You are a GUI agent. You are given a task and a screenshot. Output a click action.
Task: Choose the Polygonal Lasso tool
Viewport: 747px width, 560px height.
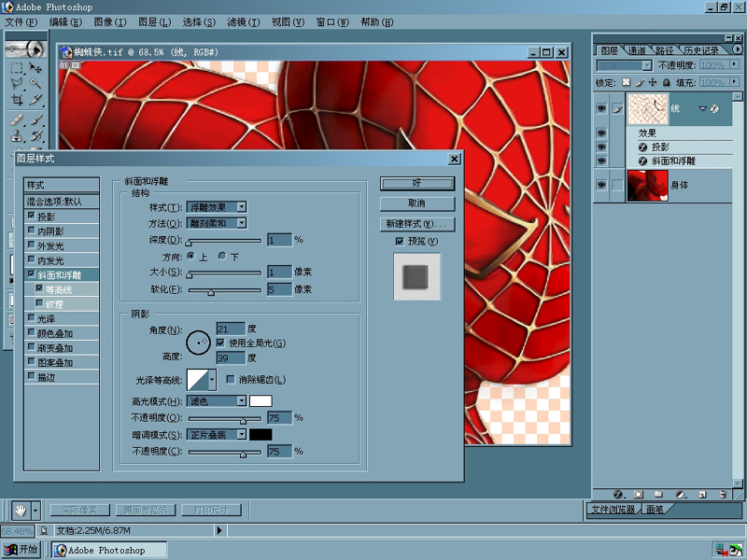pyautogui.click(x=17, y=84)
